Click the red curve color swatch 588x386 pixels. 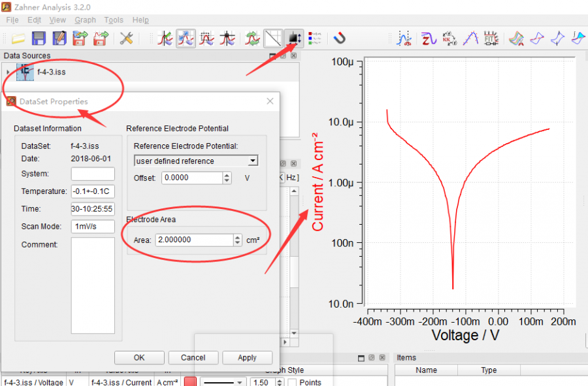pyautogui.click(x=190, y=382)
